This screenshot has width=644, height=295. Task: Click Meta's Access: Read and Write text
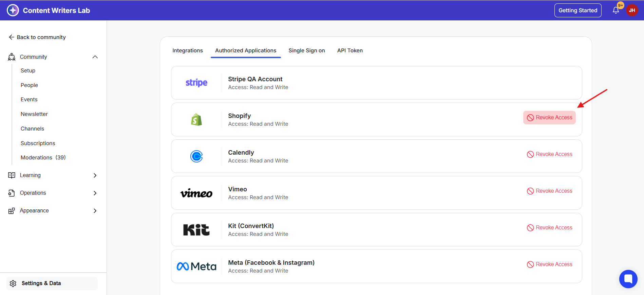click(258, 271)
